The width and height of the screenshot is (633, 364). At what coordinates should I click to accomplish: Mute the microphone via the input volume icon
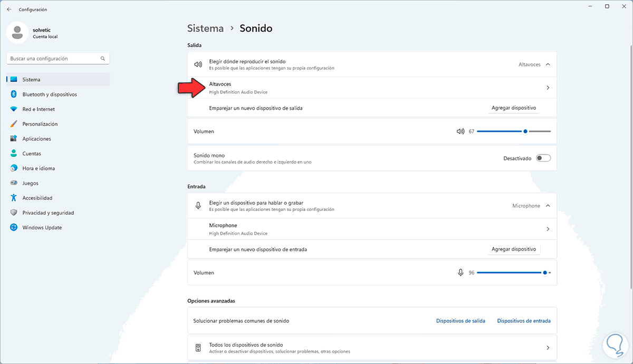(461, 273)
